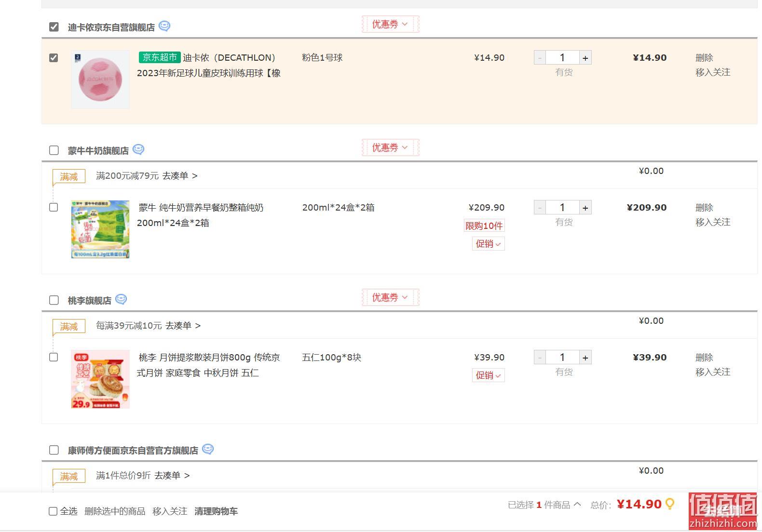Click quantity field of 桃李 月饼
762x532 pixels.
pyautogui.click(x=562, y=358)
